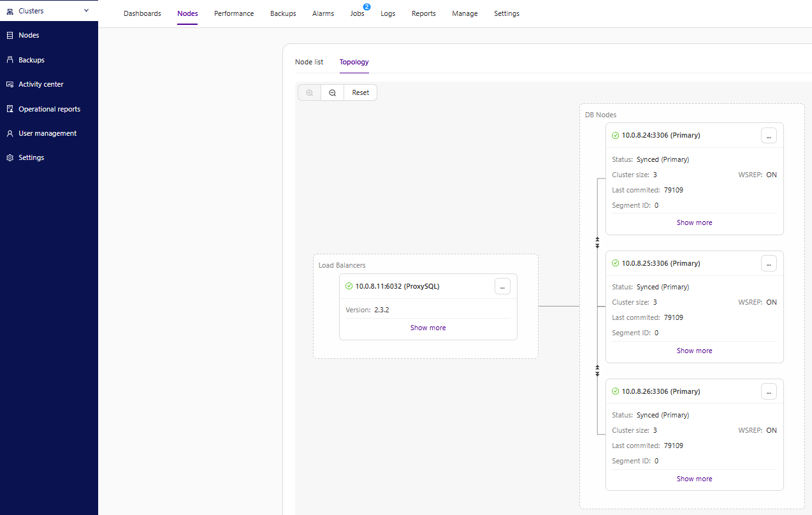Show more details for node 10.0.8.24:3306
This screenshot has height=515, width=812.
click(694, 222)
